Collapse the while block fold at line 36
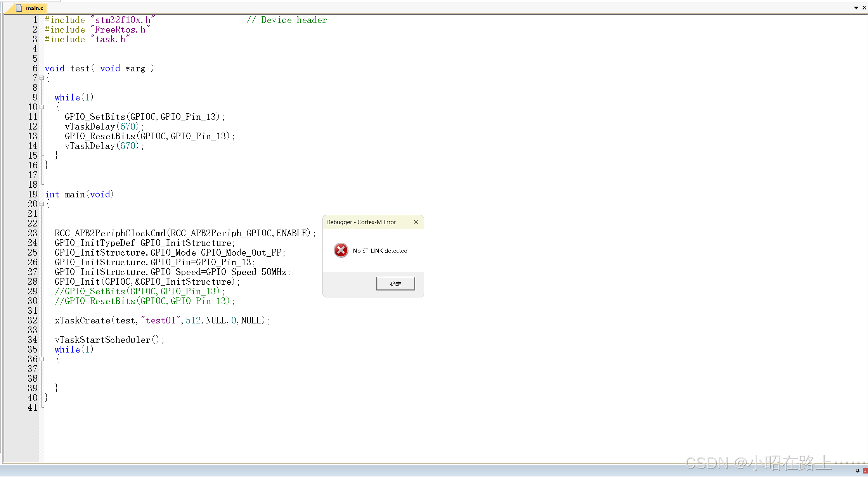This screenshot has width=868, height=477. pyautogui.click(x=42, y=359)
